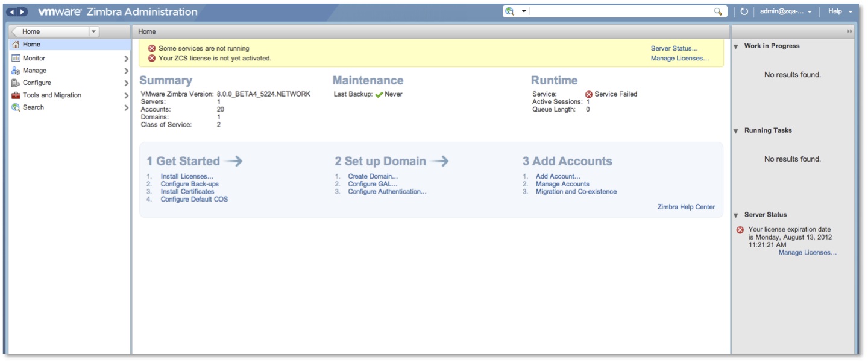The width and height of the screenshot is (868, 362).
Task: Click 'No results found.' under Work in Progress
Action: pyautogui.click(x=793, y=75)
